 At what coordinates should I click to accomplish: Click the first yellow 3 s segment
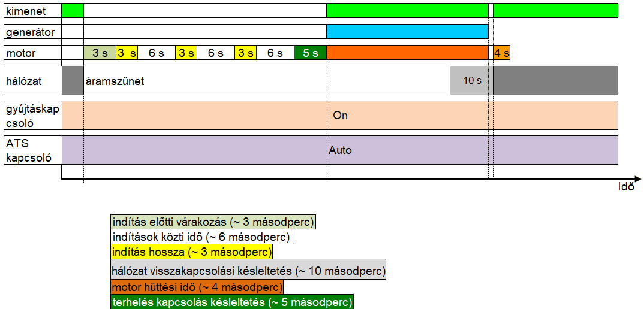click(x=127, y=53)
